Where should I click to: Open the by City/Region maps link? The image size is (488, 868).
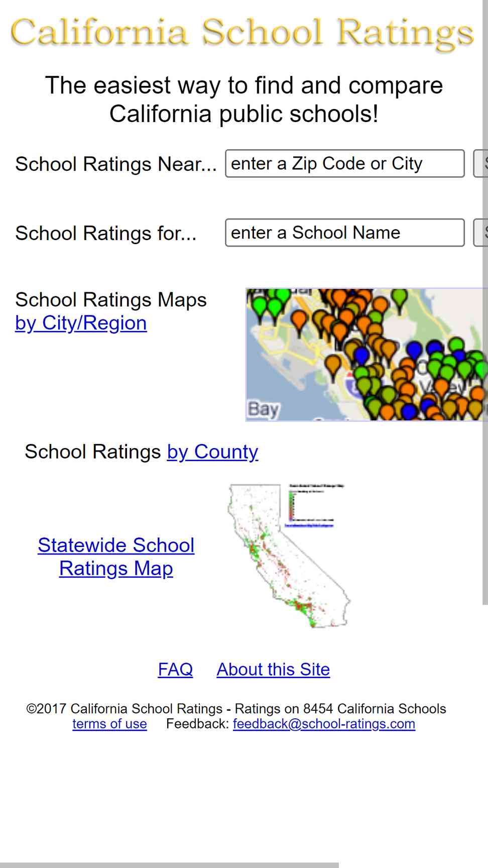[x=81, y=323]
